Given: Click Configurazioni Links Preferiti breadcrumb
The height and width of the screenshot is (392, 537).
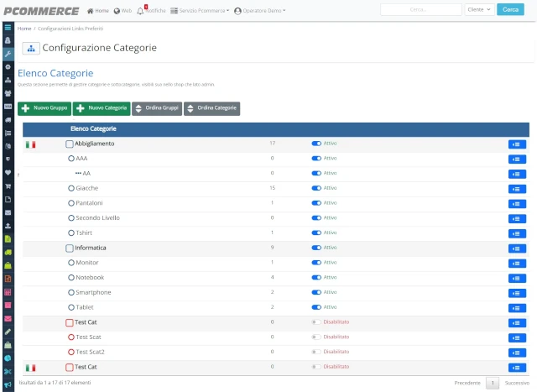Looking at the screenshot, I should [70, 29].
